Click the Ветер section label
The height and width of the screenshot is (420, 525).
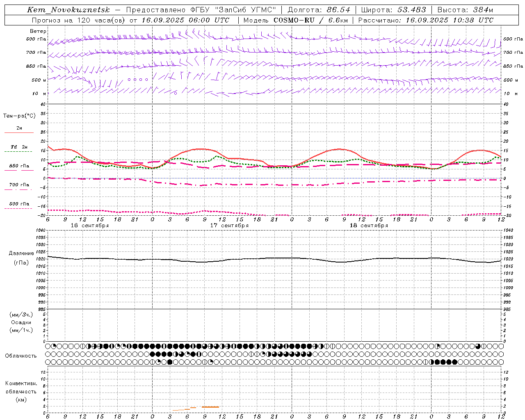click(38, 31)
